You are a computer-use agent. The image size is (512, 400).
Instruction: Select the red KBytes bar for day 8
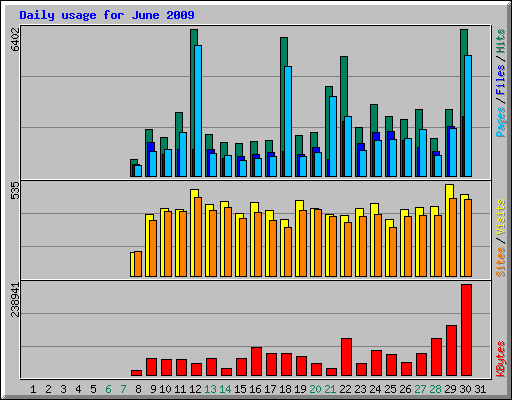136,373
